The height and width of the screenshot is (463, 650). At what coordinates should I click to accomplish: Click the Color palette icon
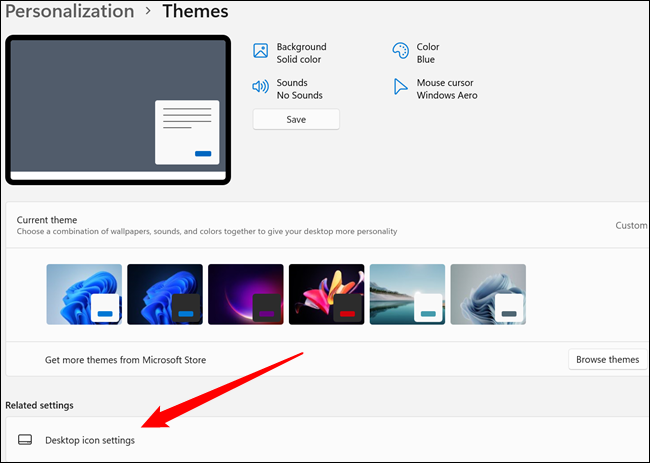(x=400, y=52)
